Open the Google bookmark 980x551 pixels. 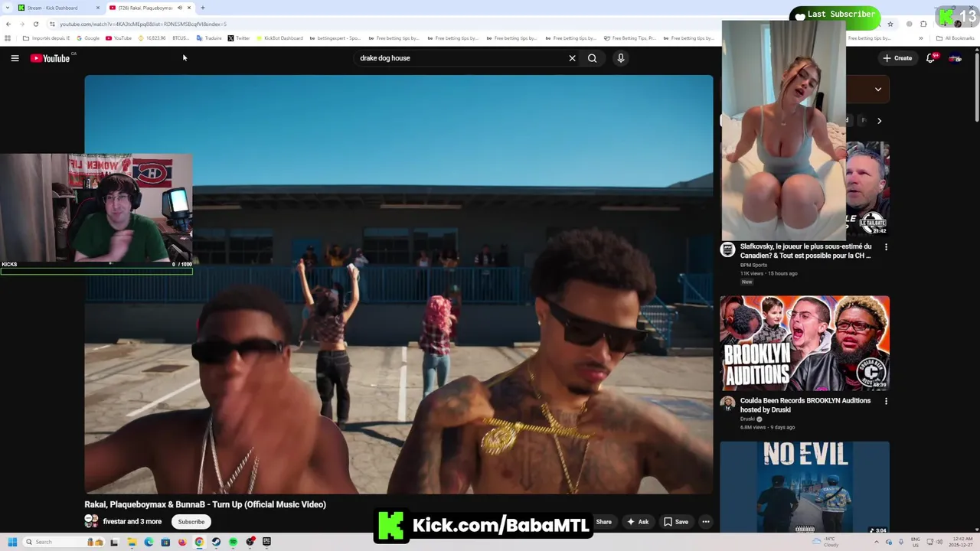88,38
